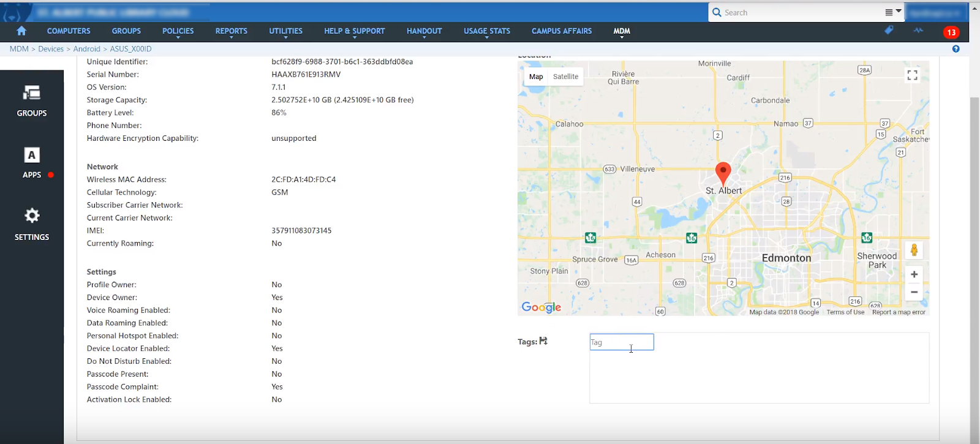Expand the MDM menu
Viewport: 980px width, 444px height.
pos(622,32)
